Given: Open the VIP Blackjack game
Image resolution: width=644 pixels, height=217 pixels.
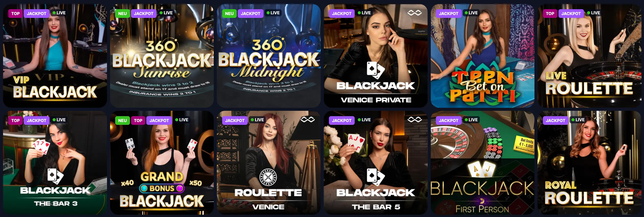Looking at the screenshot, I should tap(55, 56).
